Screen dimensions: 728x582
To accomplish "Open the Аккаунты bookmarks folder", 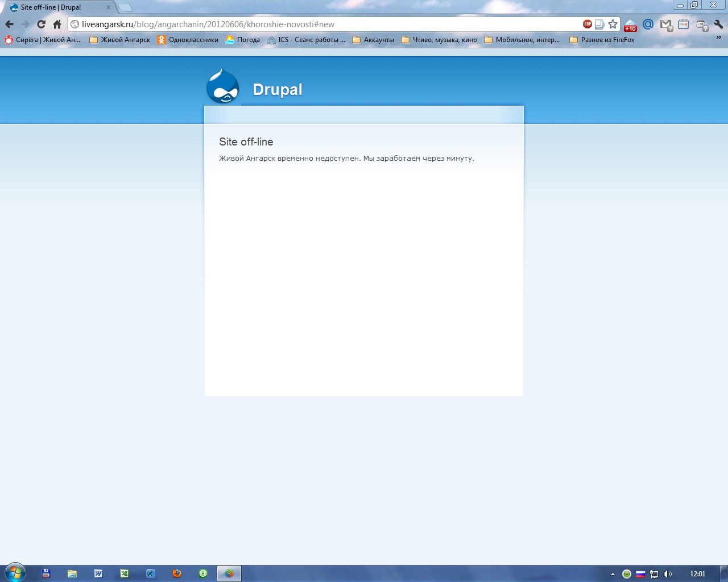I will tap(373, 40).
